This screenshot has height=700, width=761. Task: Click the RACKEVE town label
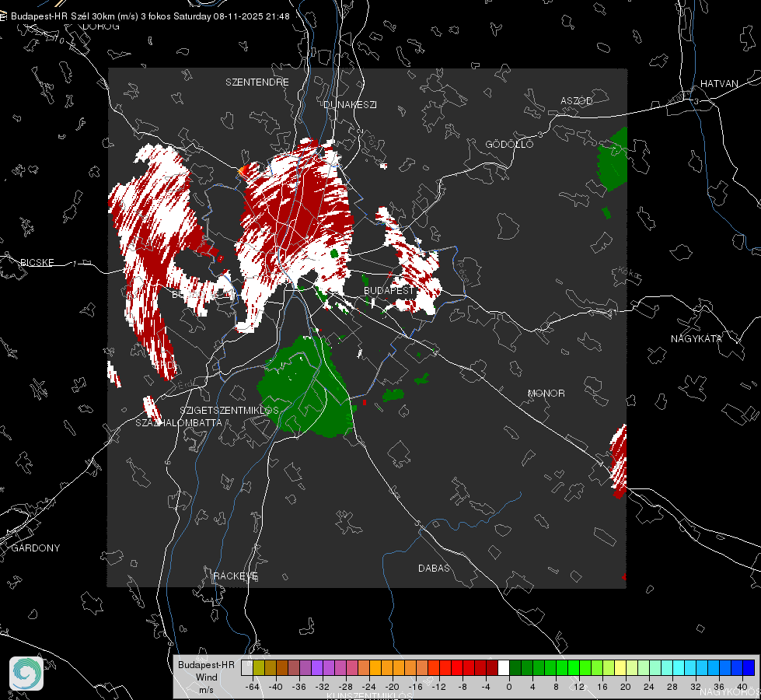[236, 576]
